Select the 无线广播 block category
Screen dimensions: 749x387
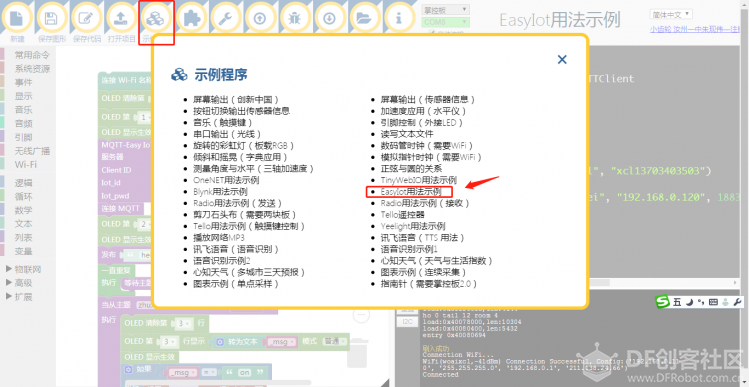[32, 151]
